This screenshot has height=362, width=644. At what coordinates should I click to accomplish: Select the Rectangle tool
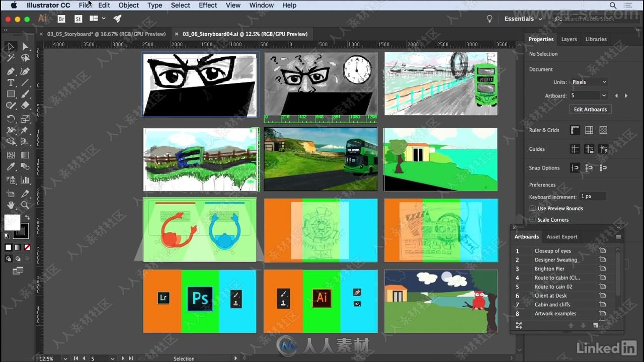point(11,94)
